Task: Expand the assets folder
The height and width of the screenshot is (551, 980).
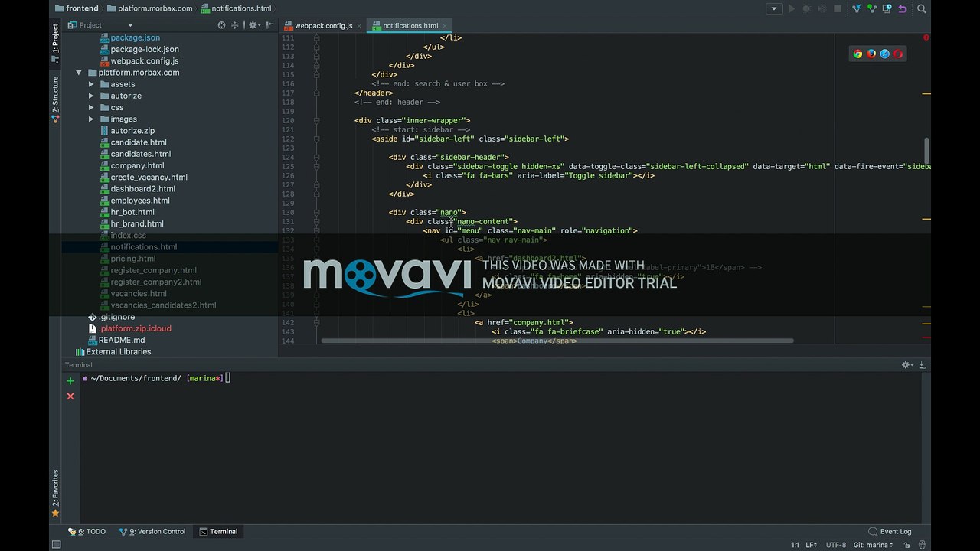Action: point(91,84)
